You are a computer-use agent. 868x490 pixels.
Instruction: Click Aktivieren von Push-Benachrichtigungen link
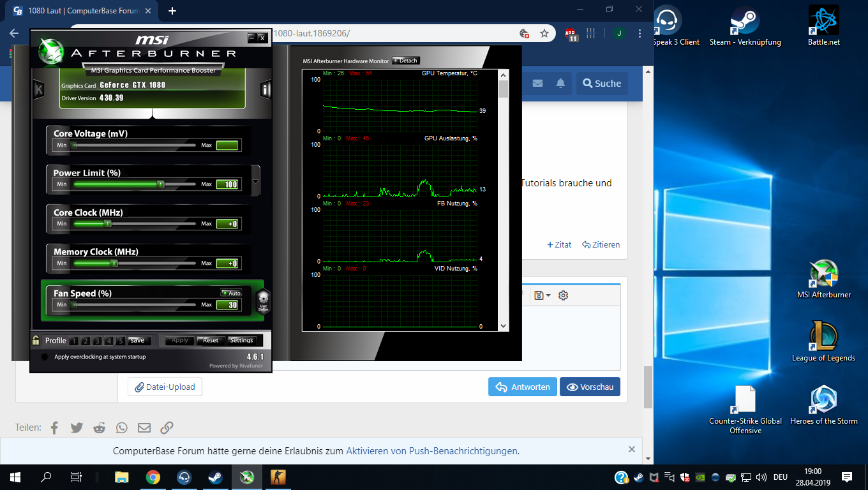(x=431, y=450)
